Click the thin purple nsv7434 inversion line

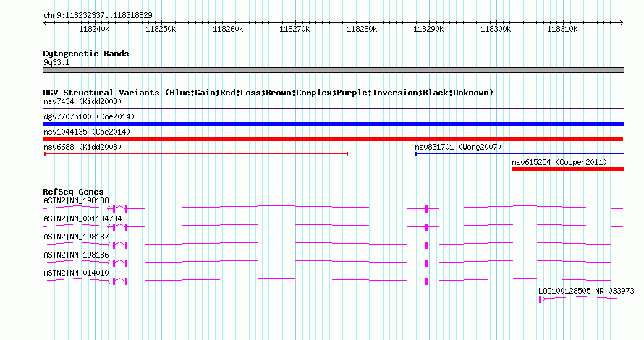tap(333, 109)
